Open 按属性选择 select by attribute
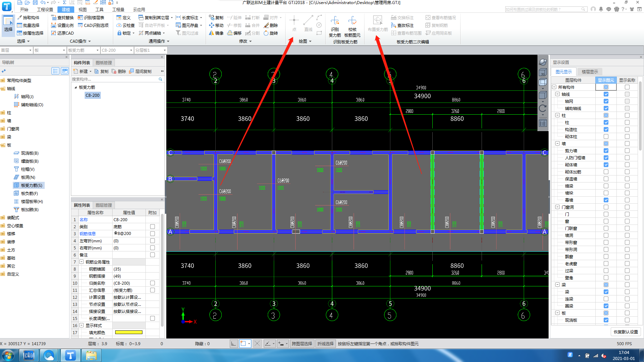 coord(30,33)
